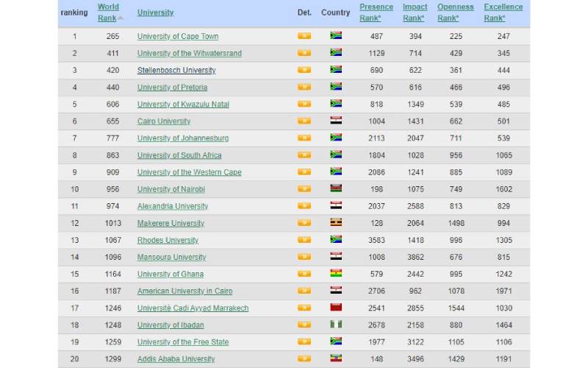Open Cairo University link
This screenshot has height=368, width=588.
[164, 121]
